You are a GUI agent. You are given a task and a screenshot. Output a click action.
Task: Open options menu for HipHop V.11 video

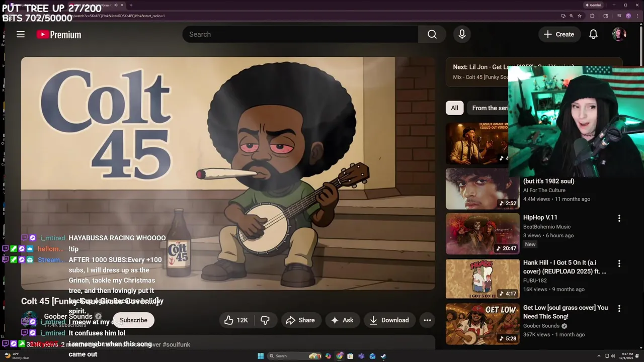[x=619, y=218]
